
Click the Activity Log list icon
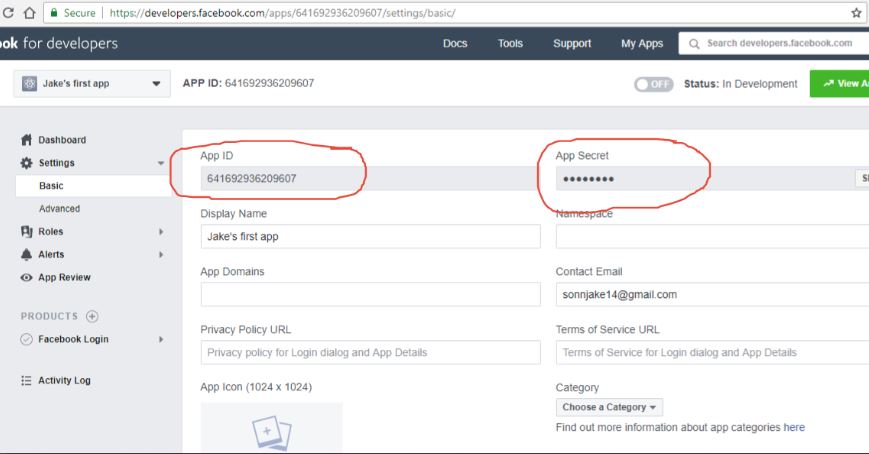click(26, 380)
